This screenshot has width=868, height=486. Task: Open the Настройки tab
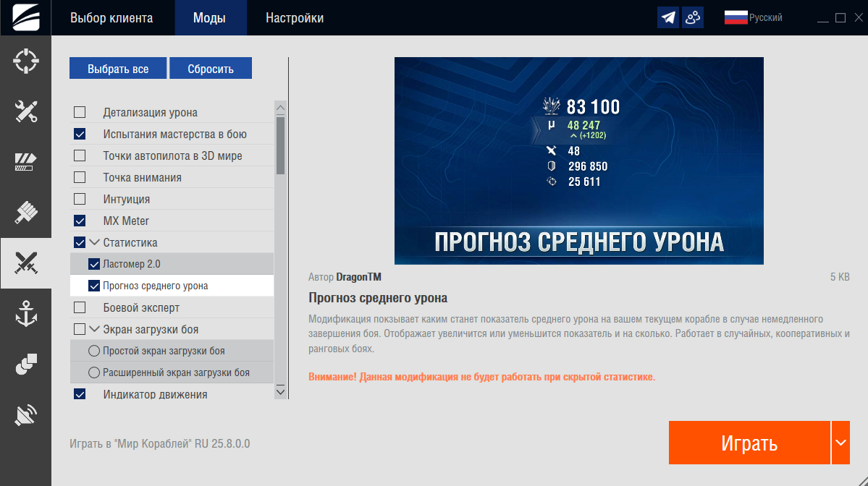295,17
